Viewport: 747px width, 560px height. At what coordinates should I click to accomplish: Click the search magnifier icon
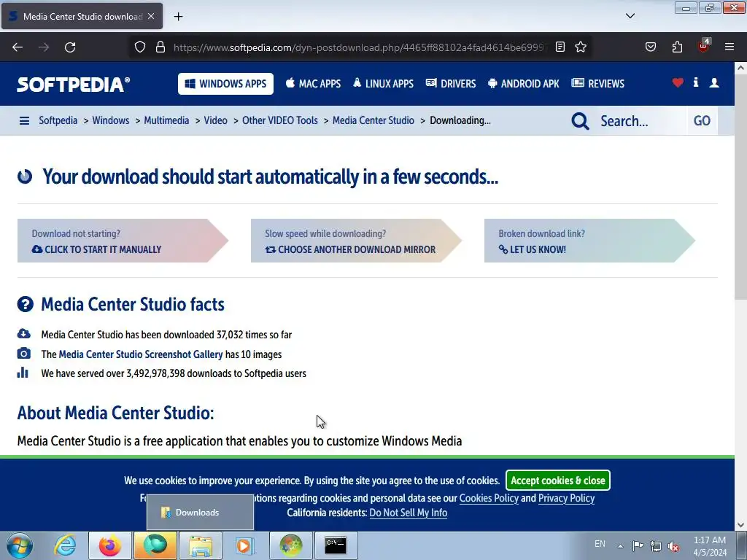[580, 121]
